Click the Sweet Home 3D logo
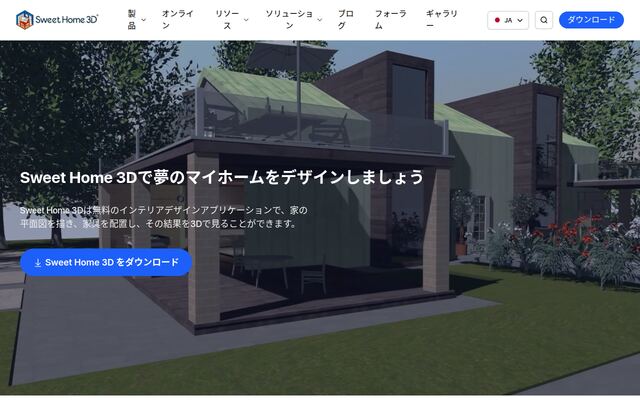Screen dimensions: 640x400 [x=57, y=20]
